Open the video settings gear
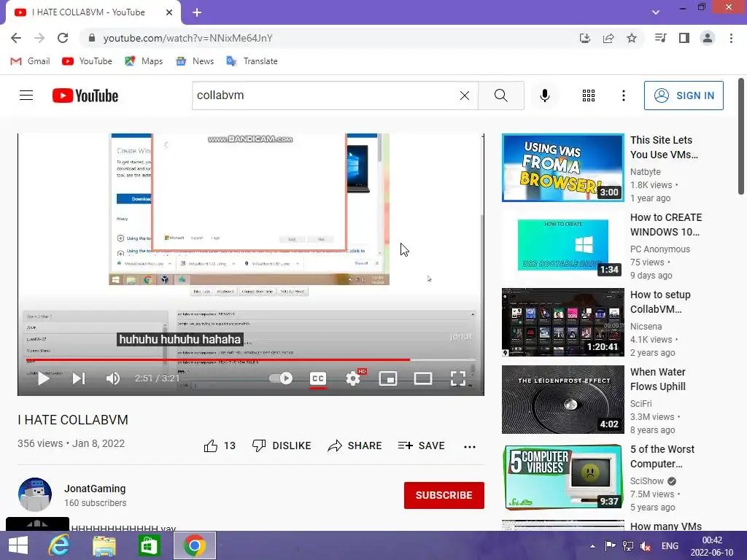747x560 pixels. tap(354, 378)
